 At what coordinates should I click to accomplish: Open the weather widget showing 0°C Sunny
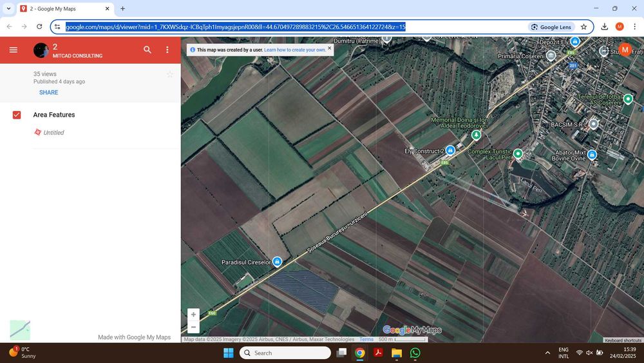point(23,353)
